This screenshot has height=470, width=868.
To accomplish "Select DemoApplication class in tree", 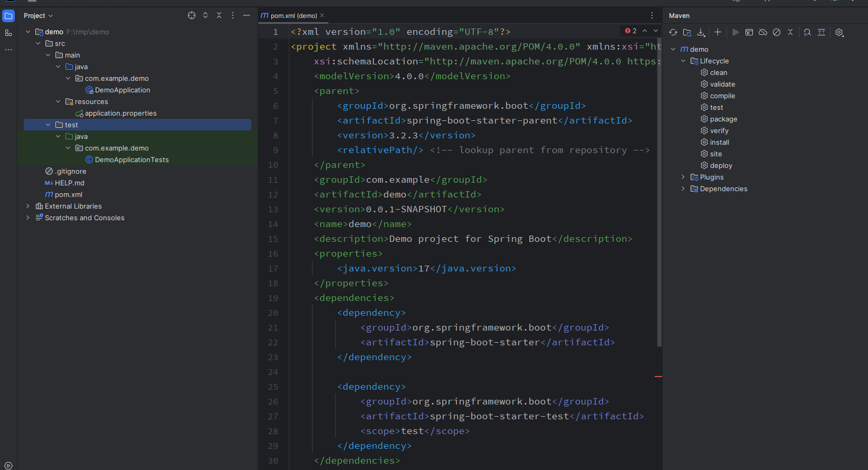I will [x=122, y=90].
